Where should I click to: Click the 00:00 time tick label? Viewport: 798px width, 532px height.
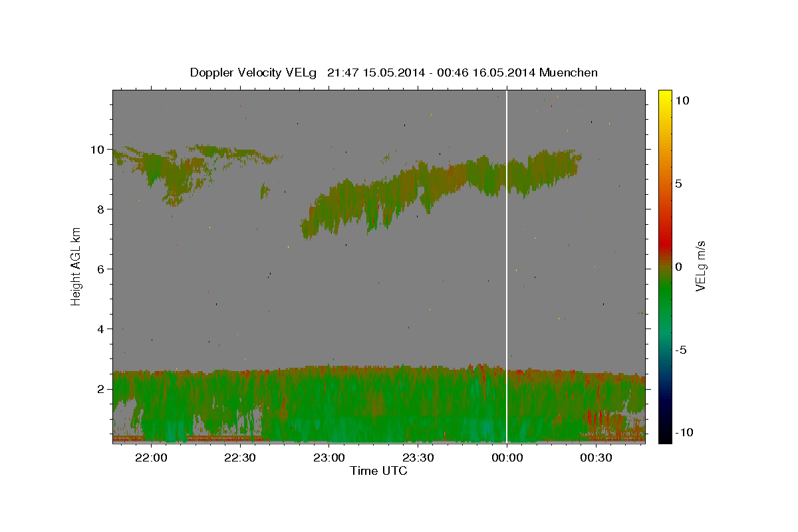507,458
